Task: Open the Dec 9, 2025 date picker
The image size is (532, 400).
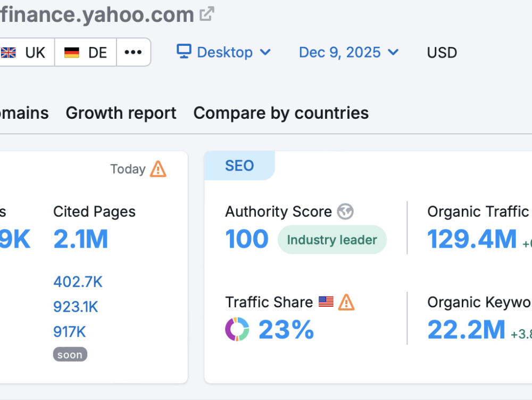Action: [348, 52]
